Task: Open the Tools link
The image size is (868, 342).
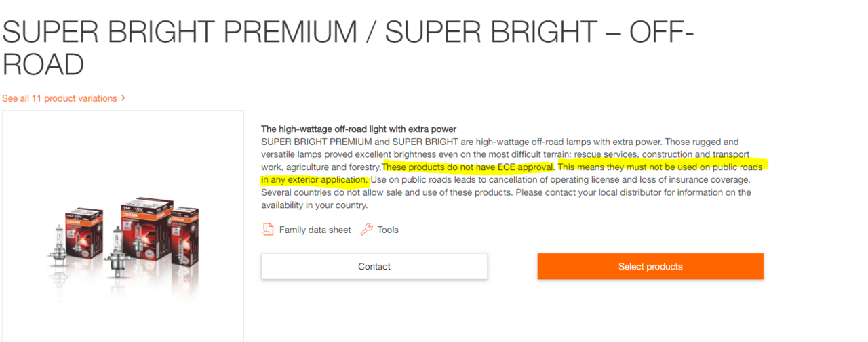Action: coord(388,230)
